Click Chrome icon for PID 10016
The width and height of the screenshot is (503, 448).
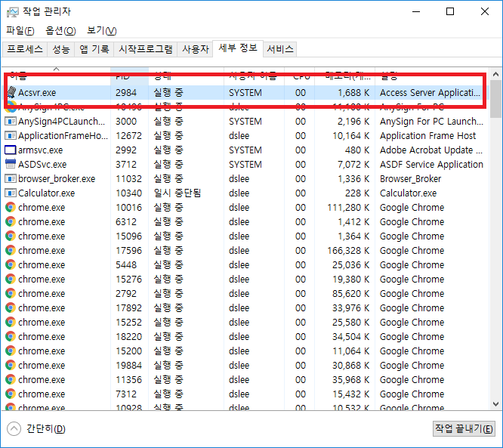(x=11, y=207)
